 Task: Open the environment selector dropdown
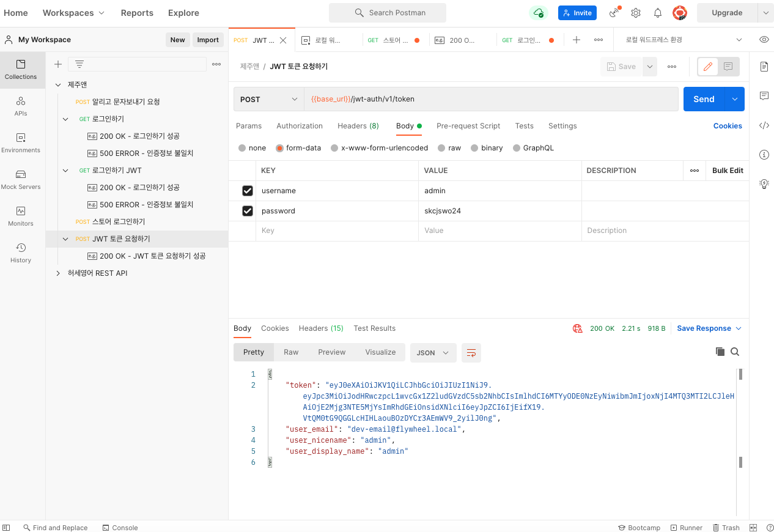coord(685,40)
